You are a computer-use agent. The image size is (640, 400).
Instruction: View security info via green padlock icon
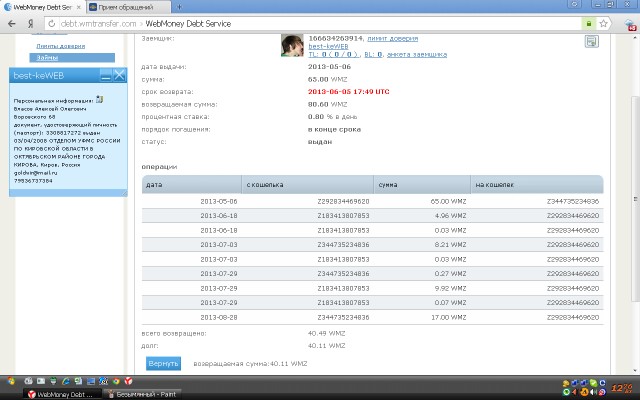[589, 24]
